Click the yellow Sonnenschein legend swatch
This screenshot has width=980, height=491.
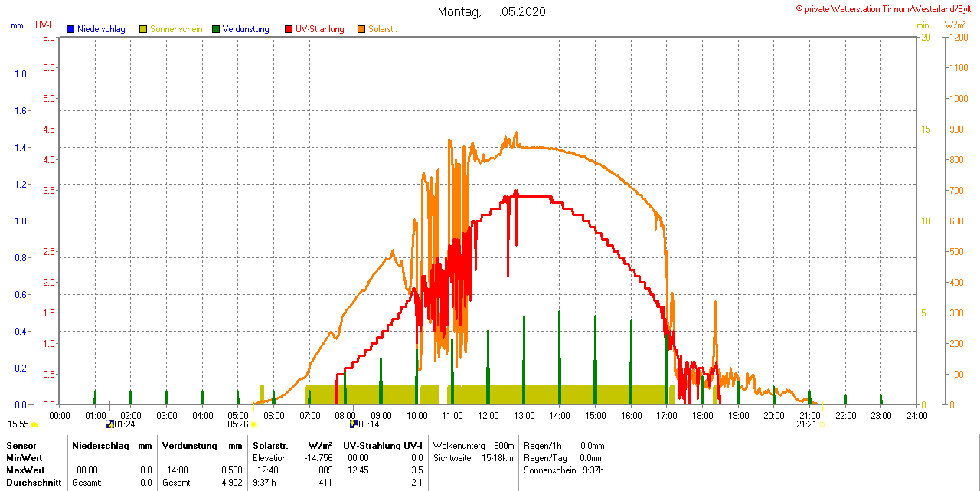143,29
